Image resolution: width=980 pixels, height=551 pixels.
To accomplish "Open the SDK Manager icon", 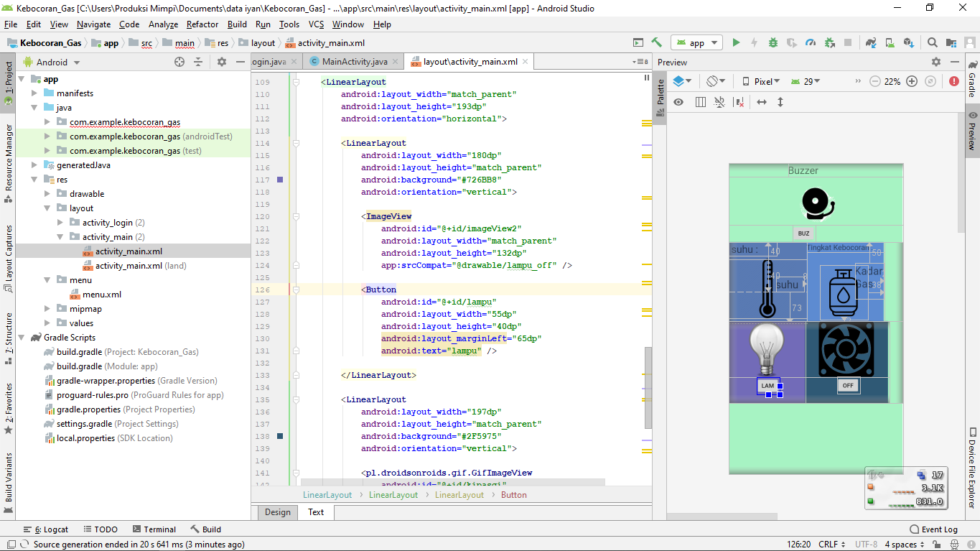I will click(908, 43).
